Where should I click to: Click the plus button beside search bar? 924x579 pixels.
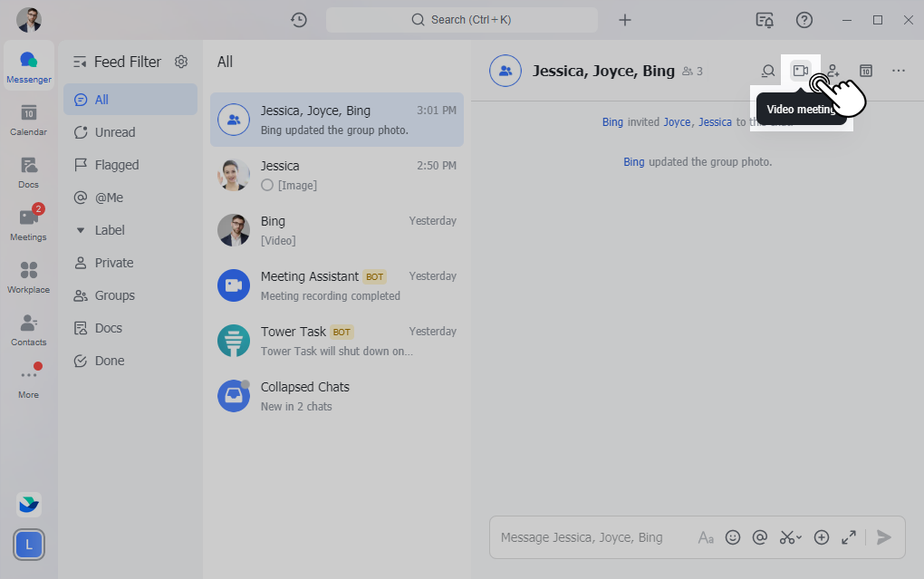tap(625, 20)
